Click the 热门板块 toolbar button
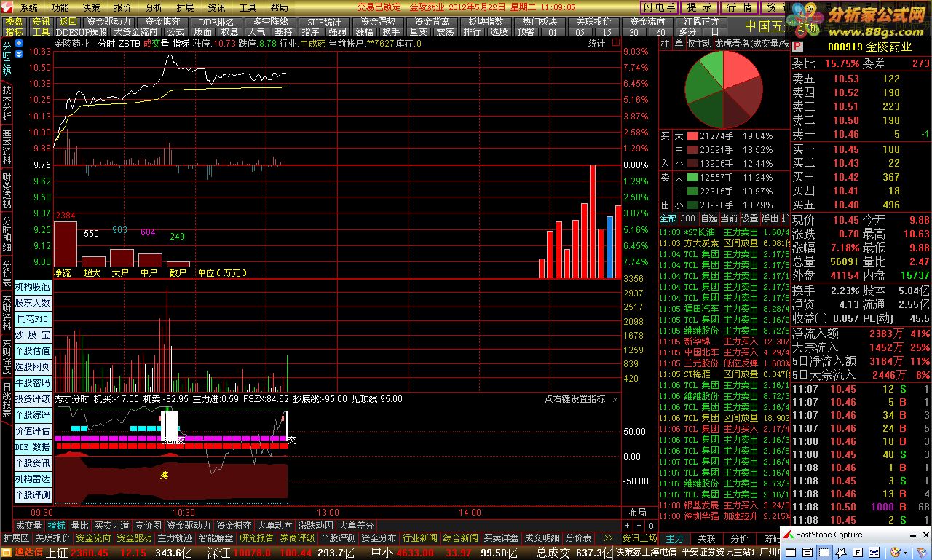This screenshot has height=560, width=932. pyautogui.click(x=540, y=22)
